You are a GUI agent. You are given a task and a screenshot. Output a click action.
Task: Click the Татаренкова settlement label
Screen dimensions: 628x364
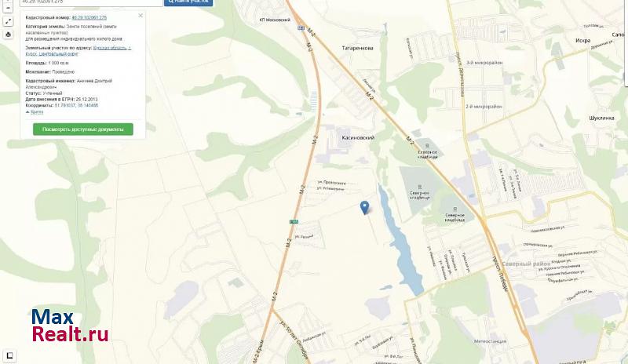click(357, 48)
